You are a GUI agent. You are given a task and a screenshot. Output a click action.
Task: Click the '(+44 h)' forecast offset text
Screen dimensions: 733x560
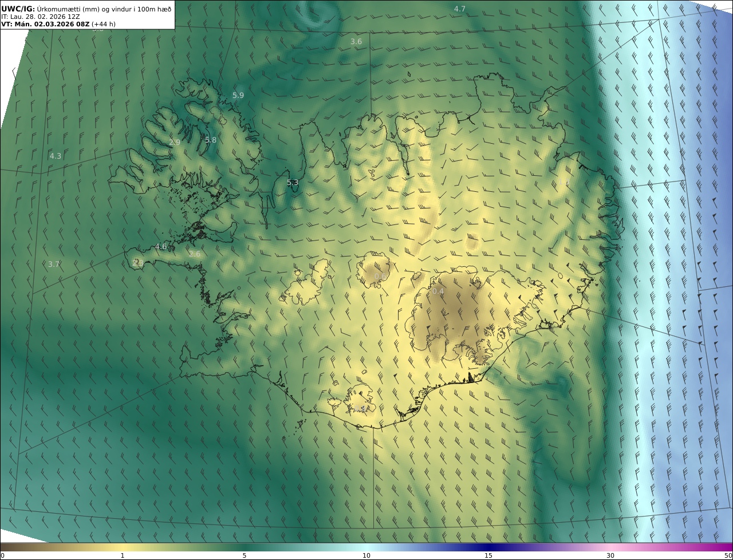coord(105,25)
